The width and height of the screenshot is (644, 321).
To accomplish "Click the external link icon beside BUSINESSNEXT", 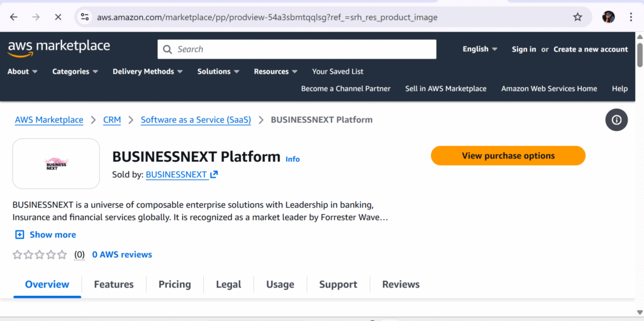I will coord(214,174).
